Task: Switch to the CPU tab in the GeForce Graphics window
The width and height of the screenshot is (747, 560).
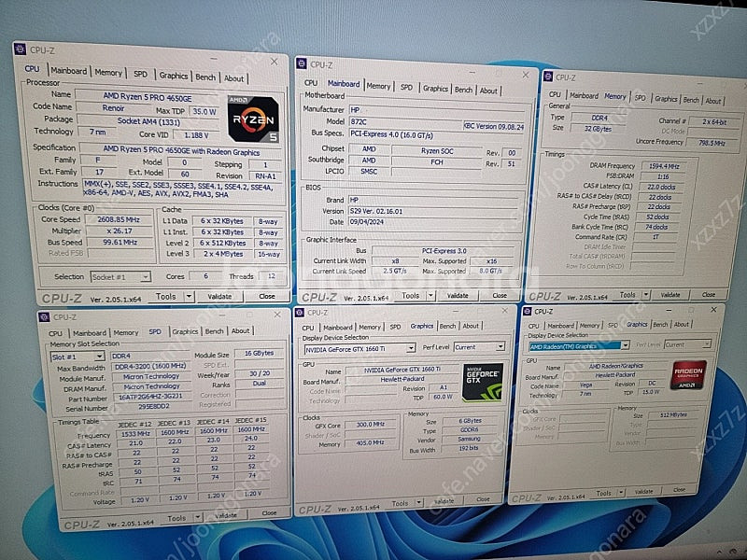Action: (308, 328)
